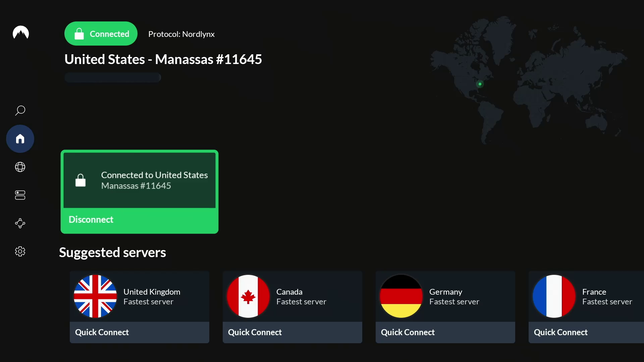Open the server list icon in sidebar
This screenshot has height=362, width=644.
20,195
